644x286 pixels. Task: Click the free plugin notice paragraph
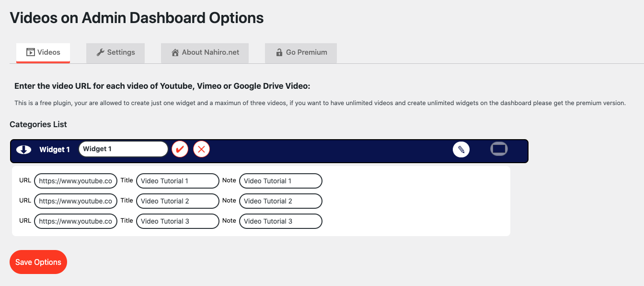coord(320,103)
